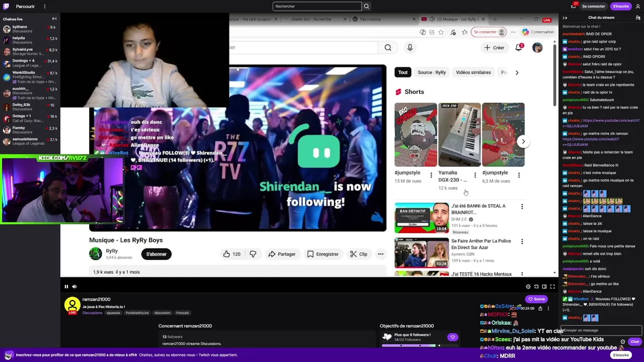Open the chat community members icon
The image size is (644, 362).
coord(637,18)
